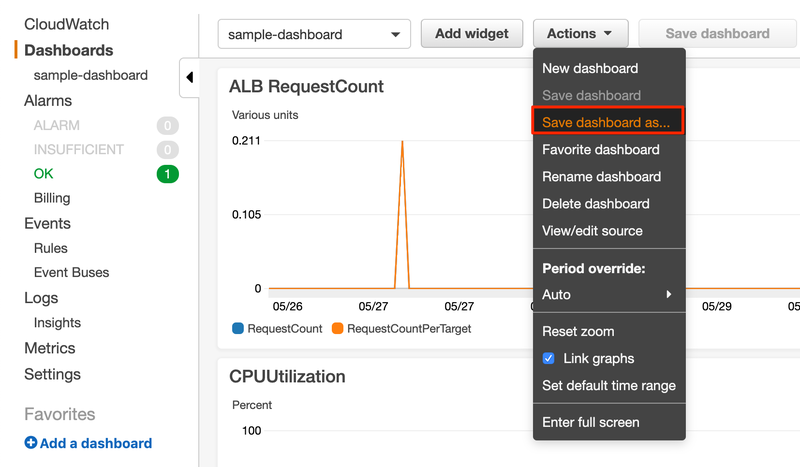Open Events section in sidebar
Image resolution: width=800 pixels, height=467 pixels.
47,224
